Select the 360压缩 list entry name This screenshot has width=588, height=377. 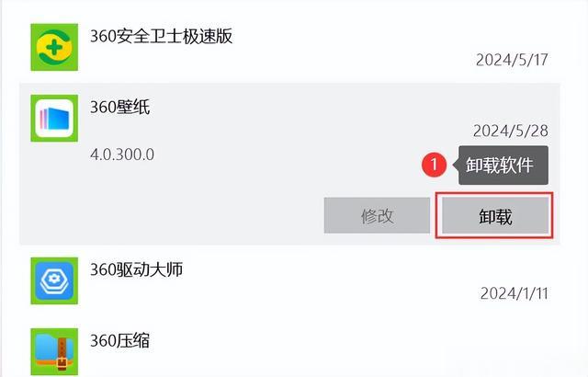pos(120,341)
